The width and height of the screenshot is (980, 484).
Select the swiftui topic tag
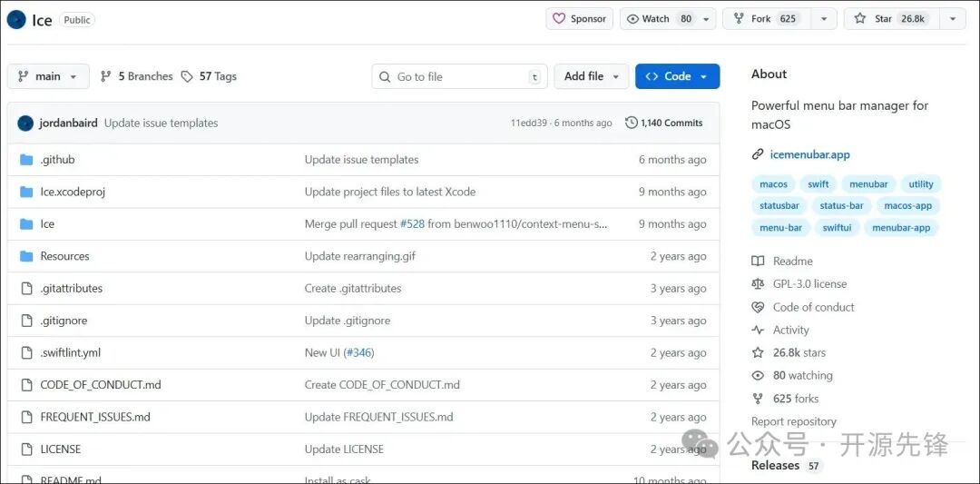click(837, 228)
